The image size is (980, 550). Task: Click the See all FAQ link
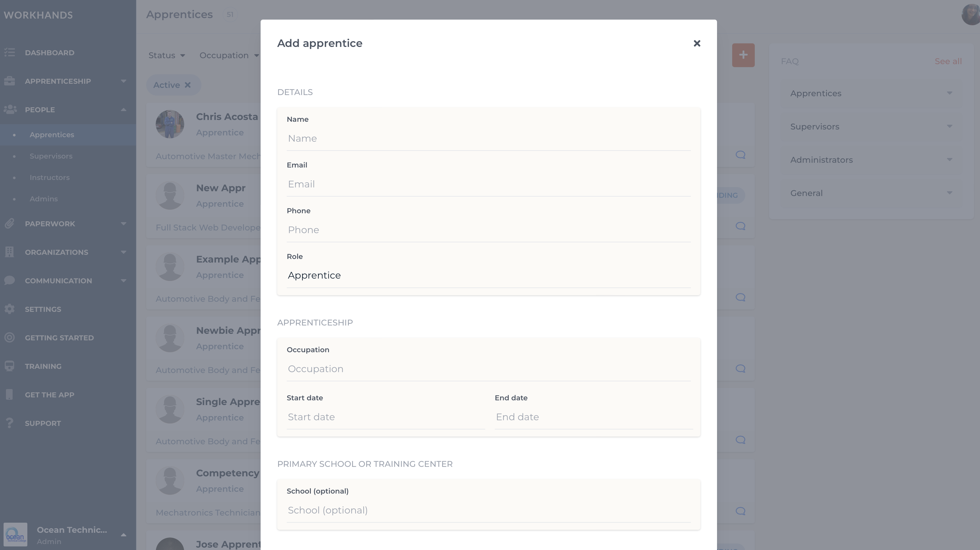pos(948,61)
